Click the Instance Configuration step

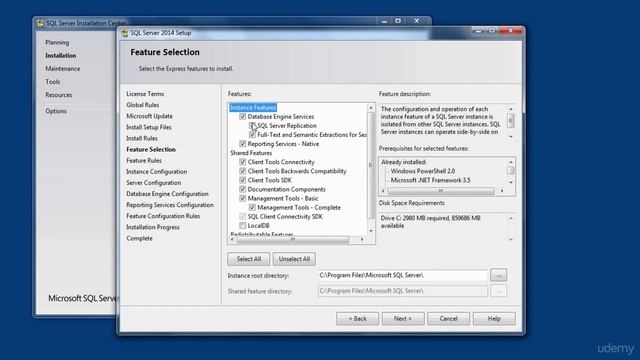[x=156, y=172]
